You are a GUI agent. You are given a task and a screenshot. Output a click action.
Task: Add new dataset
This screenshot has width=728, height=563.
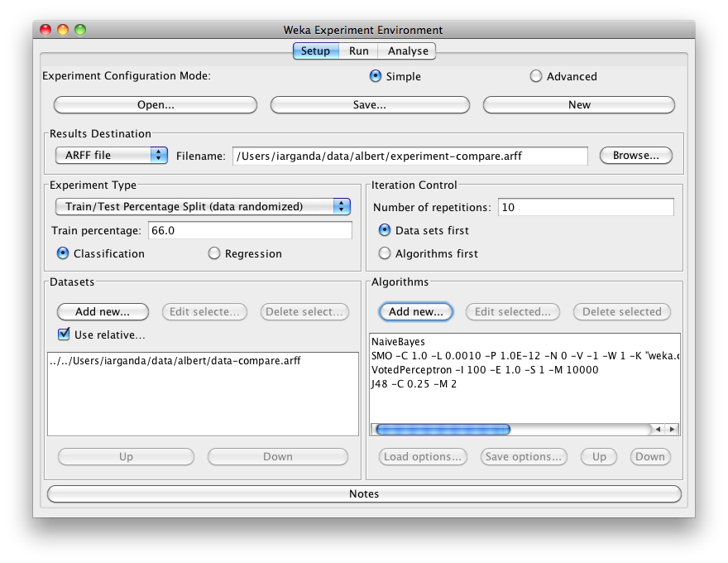click(x=103, y=311)
